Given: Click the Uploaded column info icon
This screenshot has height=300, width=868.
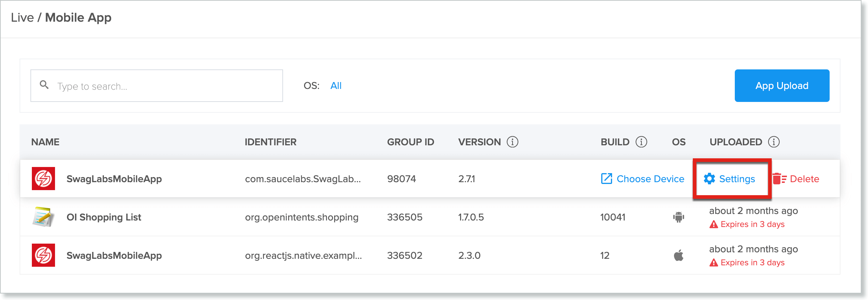Looking at the screenshot, I should pyautogui.click(x=774, y=142).
